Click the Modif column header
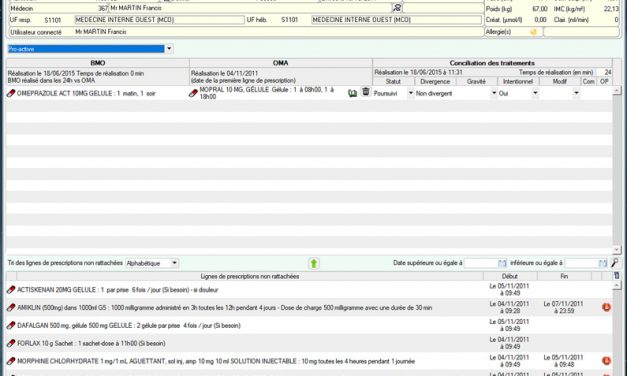 tap(559, 82)
